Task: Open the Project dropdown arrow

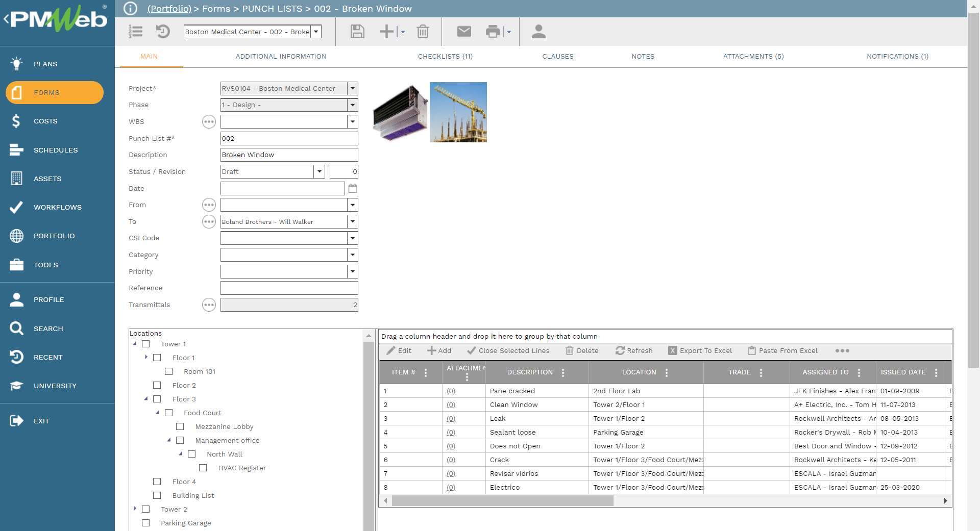Action: click(353, 88)
